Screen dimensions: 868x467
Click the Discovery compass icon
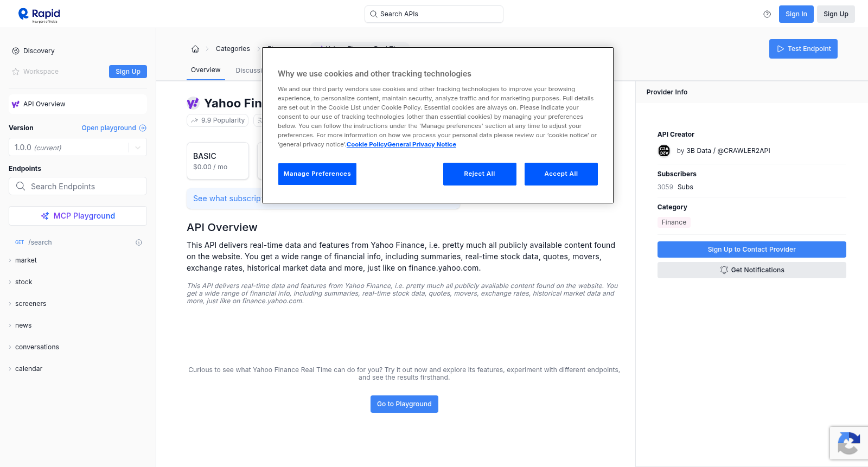pos(16,51)
